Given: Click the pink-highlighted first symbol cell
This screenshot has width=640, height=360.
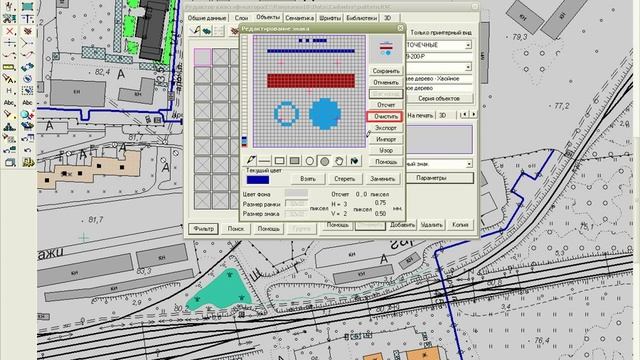Looking at the screenshot, I should click(202, 57).
